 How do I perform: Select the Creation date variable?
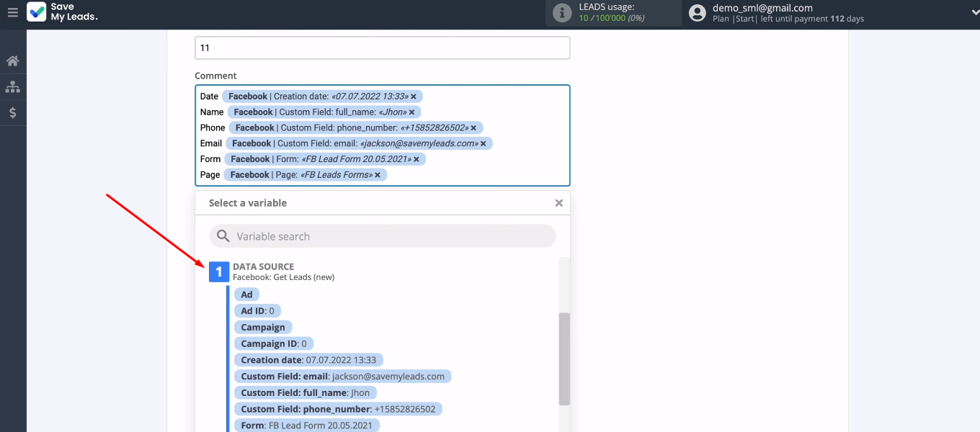tap(309, 360)
